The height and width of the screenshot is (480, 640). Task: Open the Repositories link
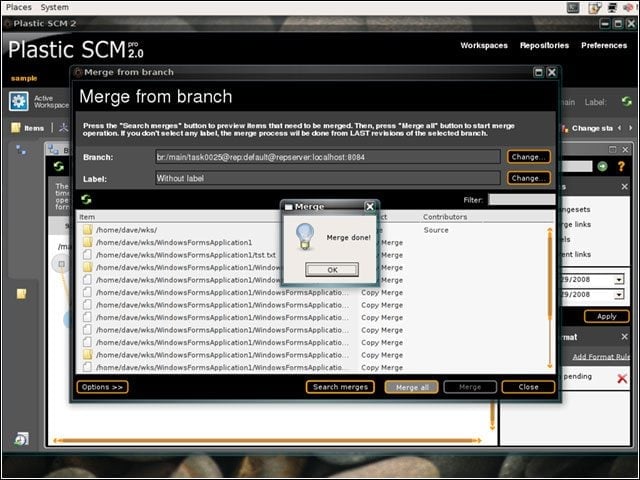[x=544, y=45]
